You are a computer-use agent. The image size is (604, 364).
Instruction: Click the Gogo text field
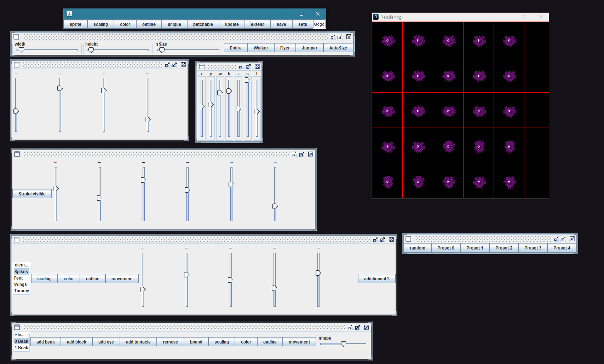(319, 24)
